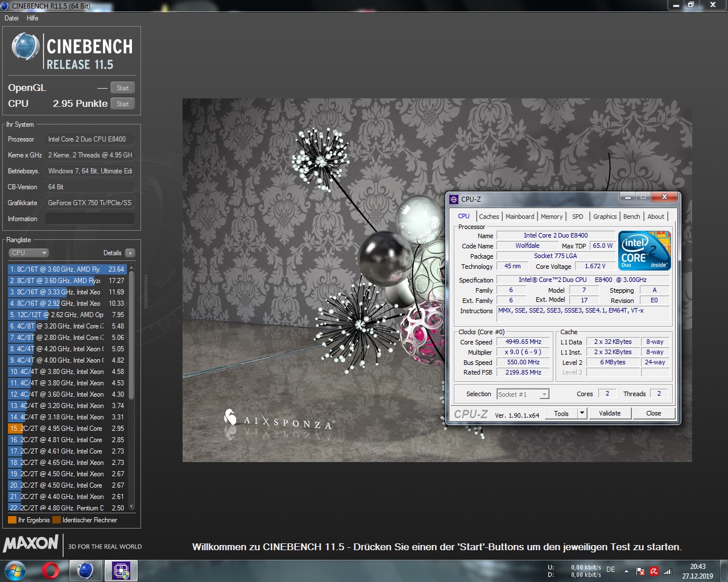Image resolution: width=728 pixels, height=582 pixels.
Task: Click the Intel Core 2 Duo logo
Action: coord(645,251)
